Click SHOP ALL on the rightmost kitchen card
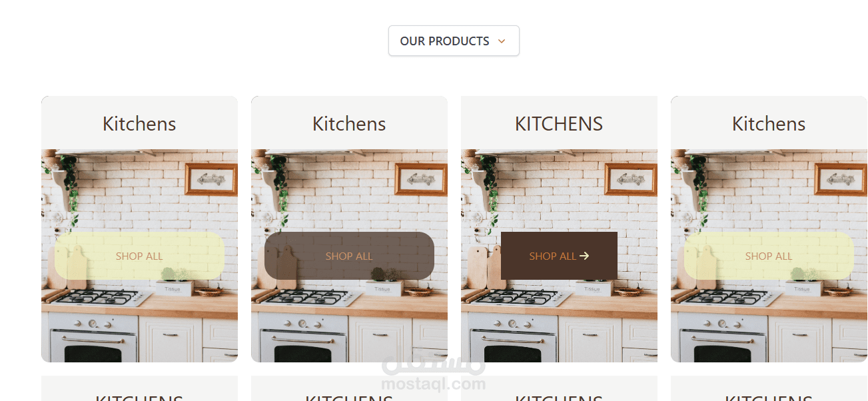 pyautogui.click(x=769, y=256)
